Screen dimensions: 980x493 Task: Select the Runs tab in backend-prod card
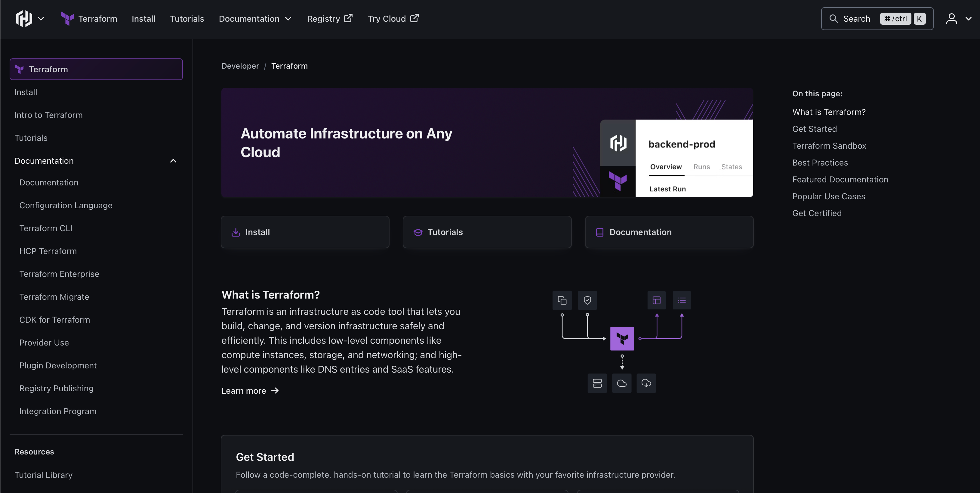pos(701,167)
